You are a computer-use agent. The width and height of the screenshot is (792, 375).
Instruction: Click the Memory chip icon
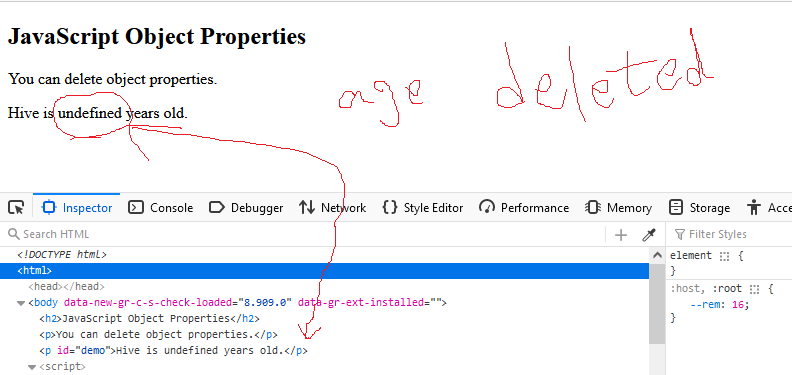tap(592, 208)
